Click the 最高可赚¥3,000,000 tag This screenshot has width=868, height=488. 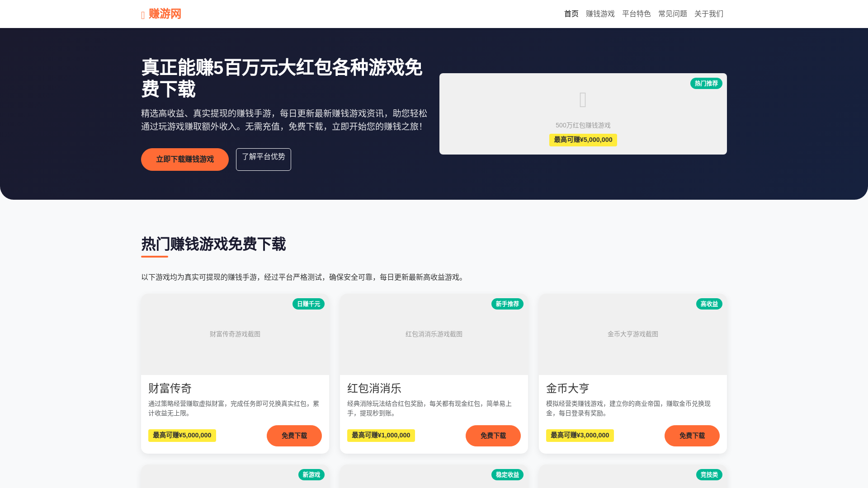click(x=580, y=436)
